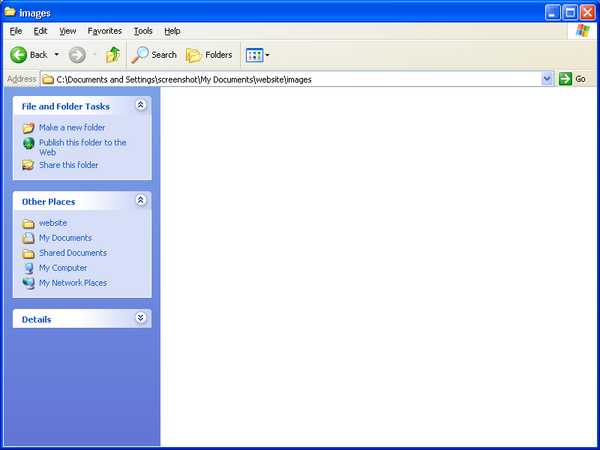Click the new folder icon in tasks
The height and width of the screenshot is (450, 600).
point(28,127)
